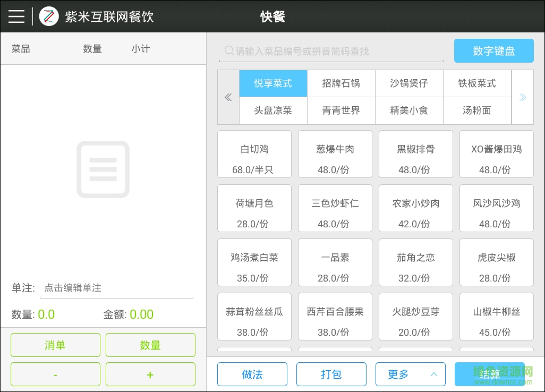Open the 头盘凉菜 section
Viewport: 545px width, 392px height.
(273, 110)
